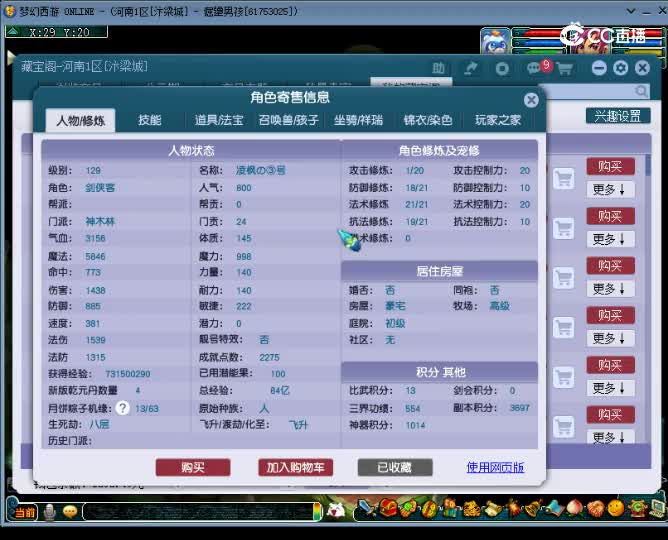Click the pet avatar portrait at top
668x540 pixels.
[x=495, y=41]
